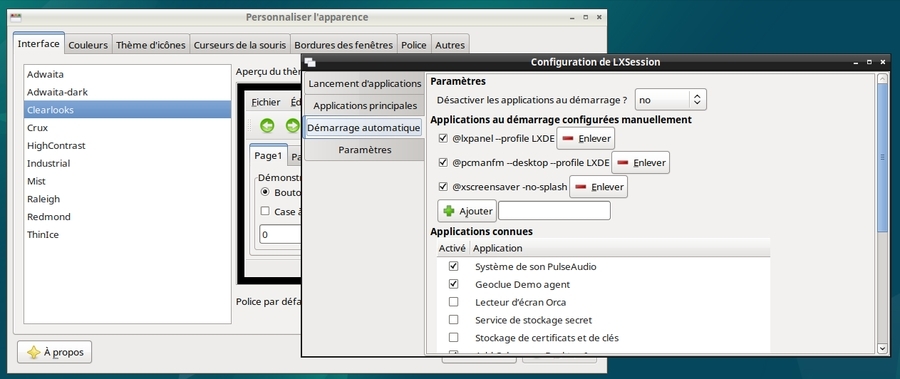Image resolution: width=900 pixels, height=379 pixels.
Task: Switch to the Interface tab
Action: pos(38,44)
